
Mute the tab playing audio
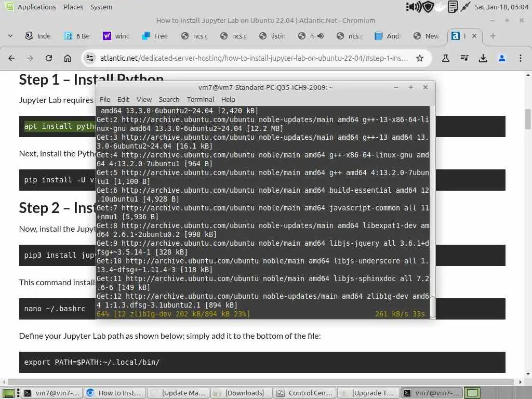click(320, 36)
